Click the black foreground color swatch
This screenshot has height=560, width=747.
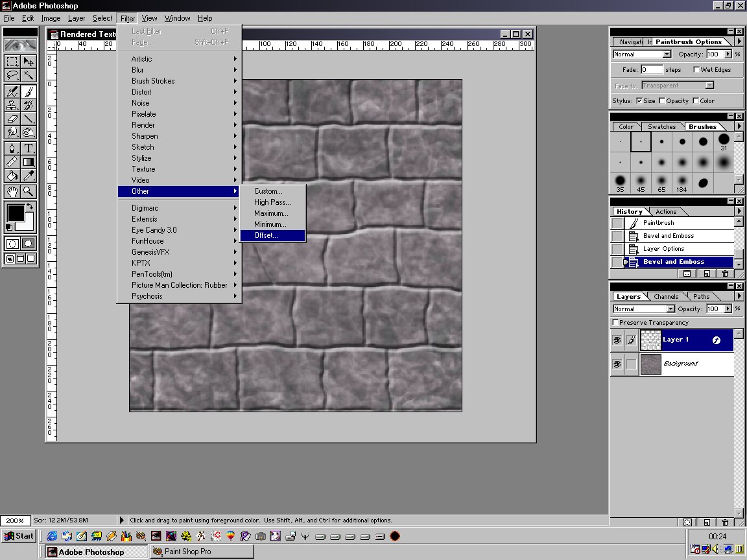coord(15,213)
